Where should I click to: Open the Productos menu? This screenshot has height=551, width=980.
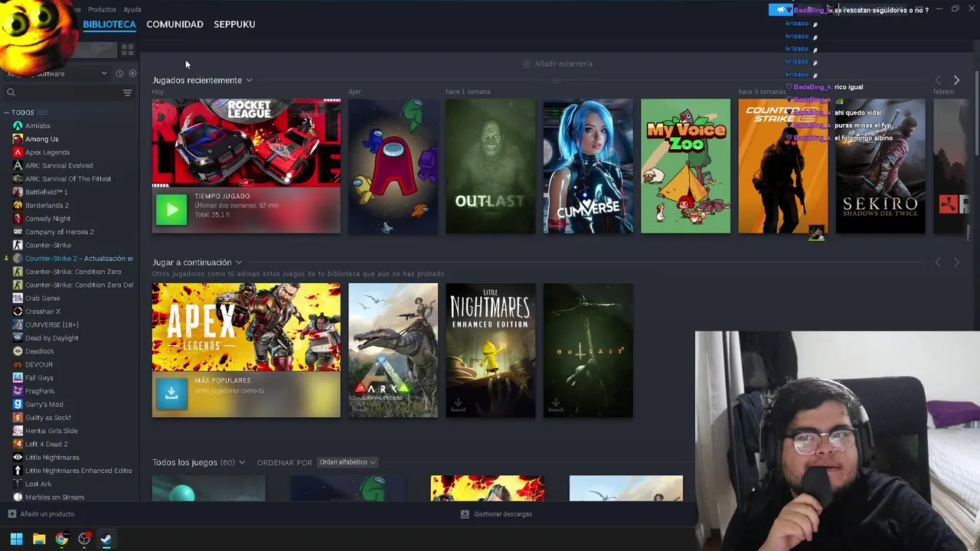(x=102, y=10)
